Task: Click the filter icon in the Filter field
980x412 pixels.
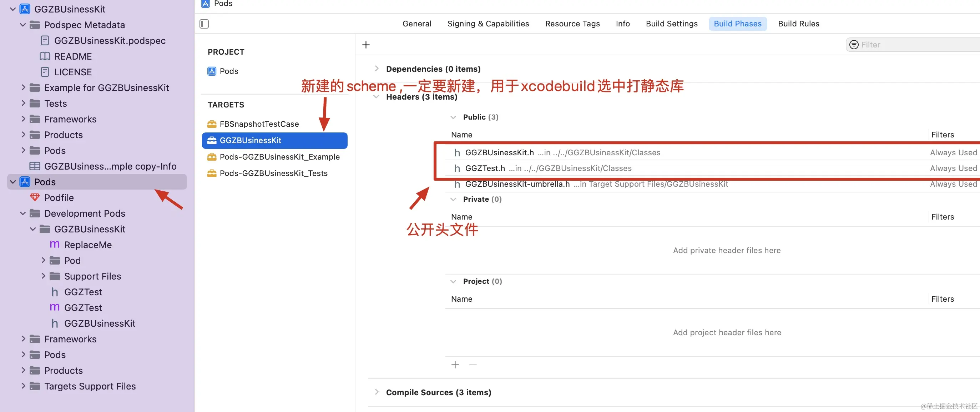Action: point(854,45)
